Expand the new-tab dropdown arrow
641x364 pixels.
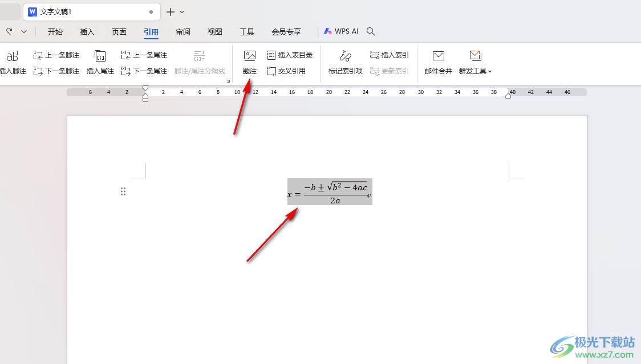(x=182, y=13)
